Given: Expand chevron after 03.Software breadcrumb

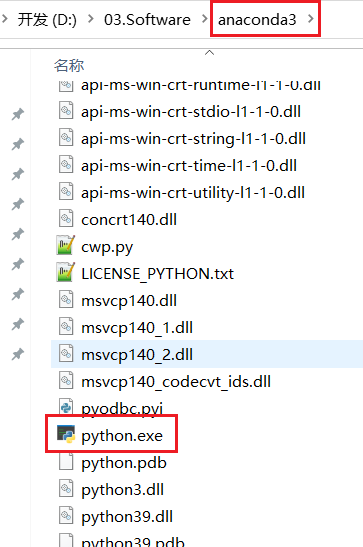Looking at the screenshot, I should [x=205, y=19].
